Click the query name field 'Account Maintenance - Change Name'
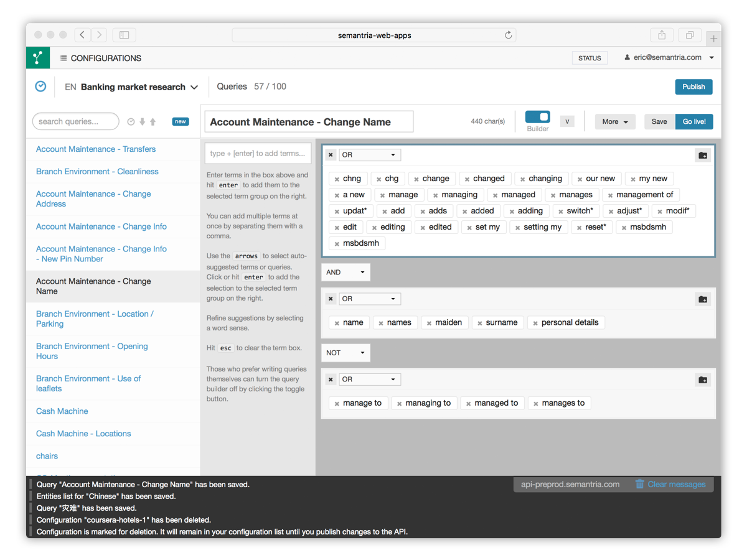This screenshot has height=560, width=747. 309,122
